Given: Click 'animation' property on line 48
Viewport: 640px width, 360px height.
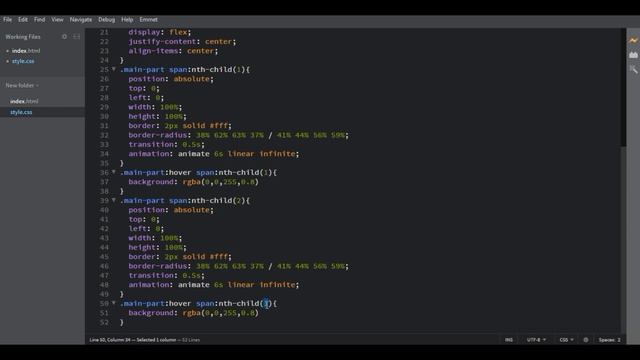Looking at the screenshot, I should click(x=149, y=285).
